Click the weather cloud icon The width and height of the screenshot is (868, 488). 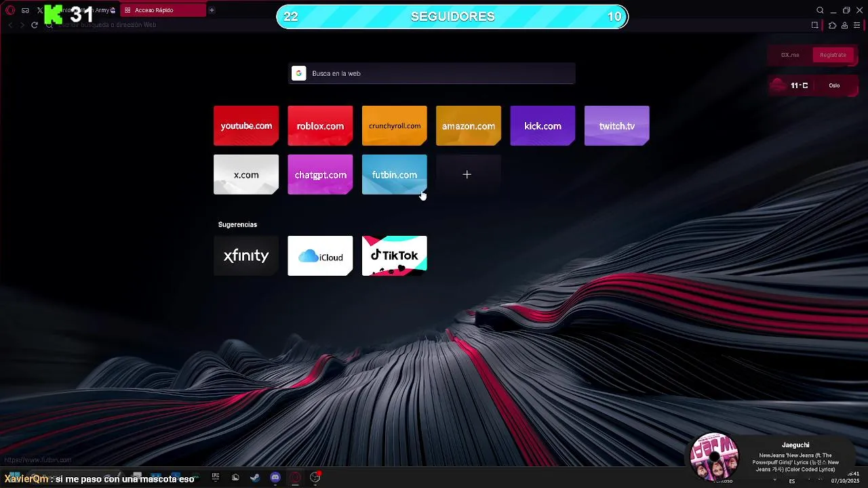[778, 85]
